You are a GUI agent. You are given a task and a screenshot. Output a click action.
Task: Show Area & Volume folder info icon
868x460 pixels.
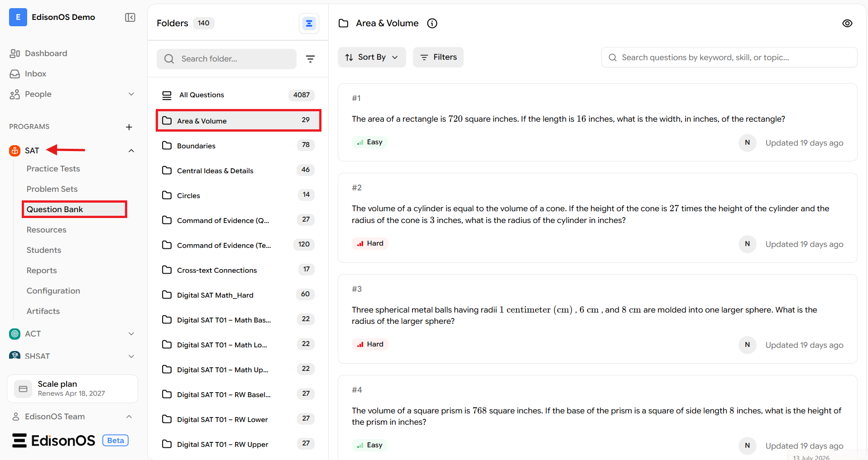[x=432, y=23]
